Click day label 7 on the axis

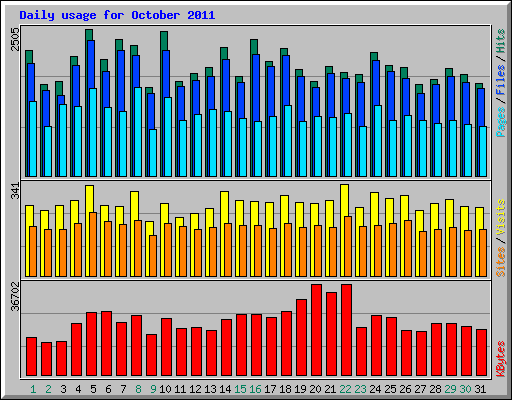pos(123,389)
